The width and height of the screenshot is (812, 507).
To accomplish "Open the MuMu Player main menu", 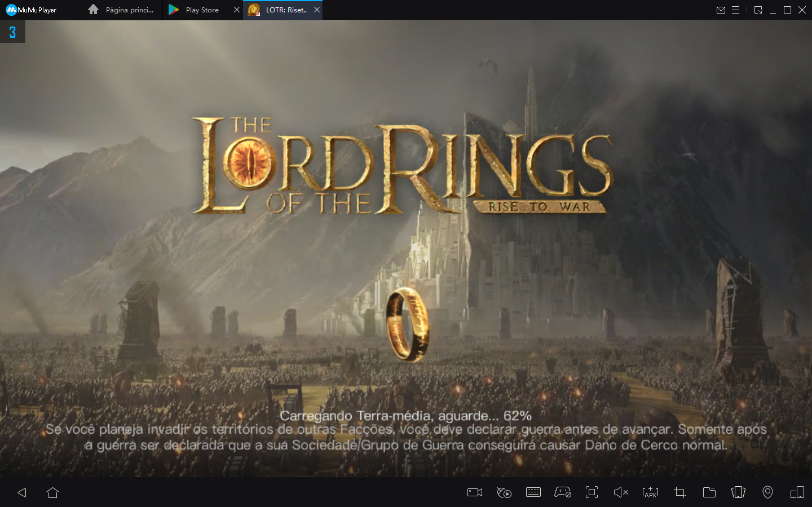I will pyautogui.click(x=735, y=10).
